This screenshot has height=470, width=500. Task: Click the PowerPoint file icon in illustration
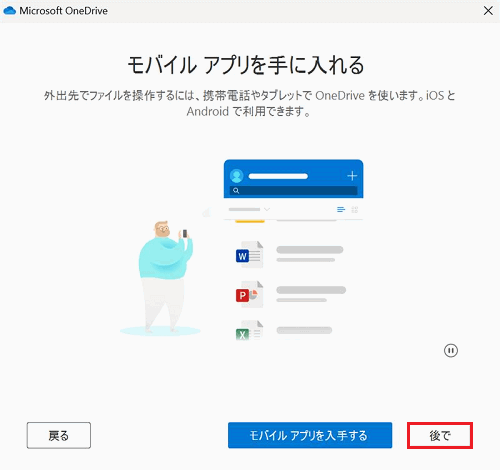249,294
